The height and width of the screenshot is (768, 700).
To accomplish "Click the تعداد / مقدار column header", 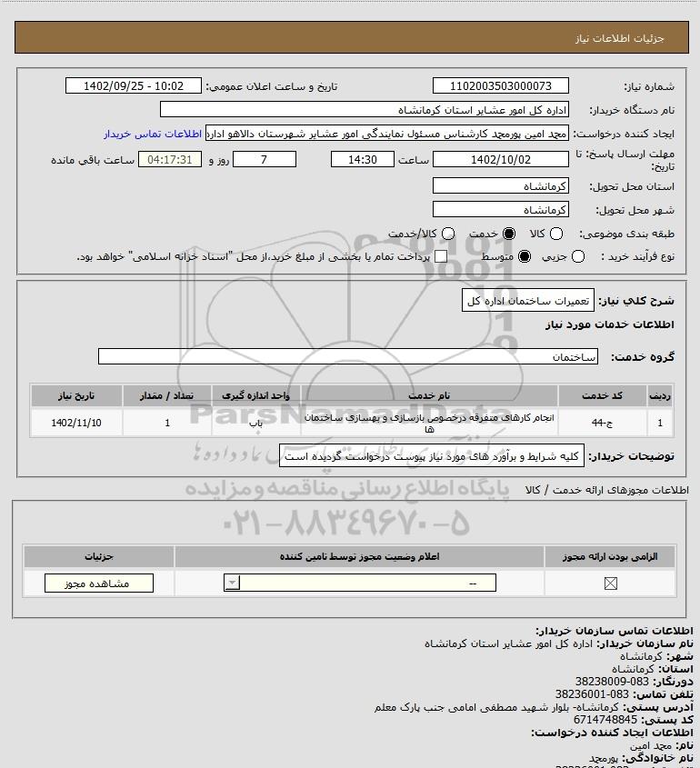I will [x=166, y=395].
